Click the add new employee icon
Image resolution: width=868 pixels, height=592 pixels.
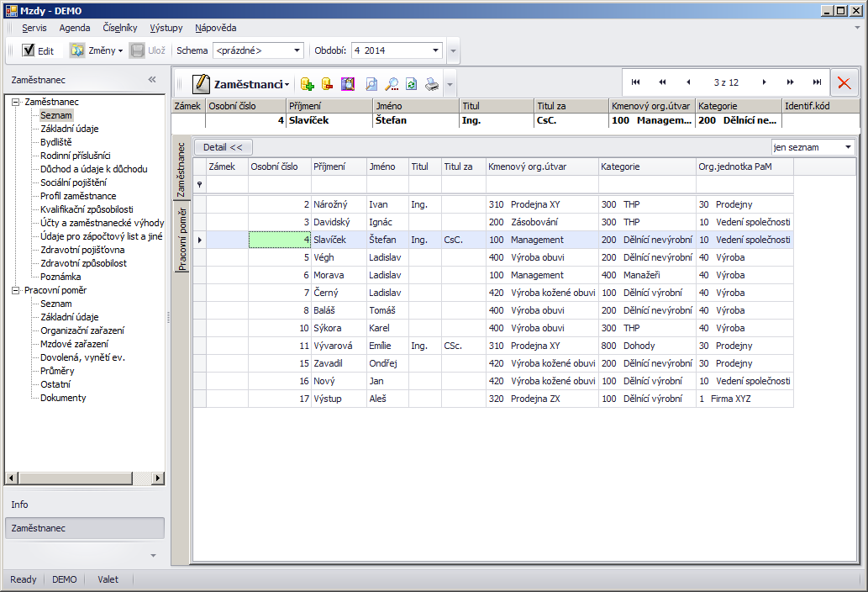pyautogui.click(x=307, y=84)
